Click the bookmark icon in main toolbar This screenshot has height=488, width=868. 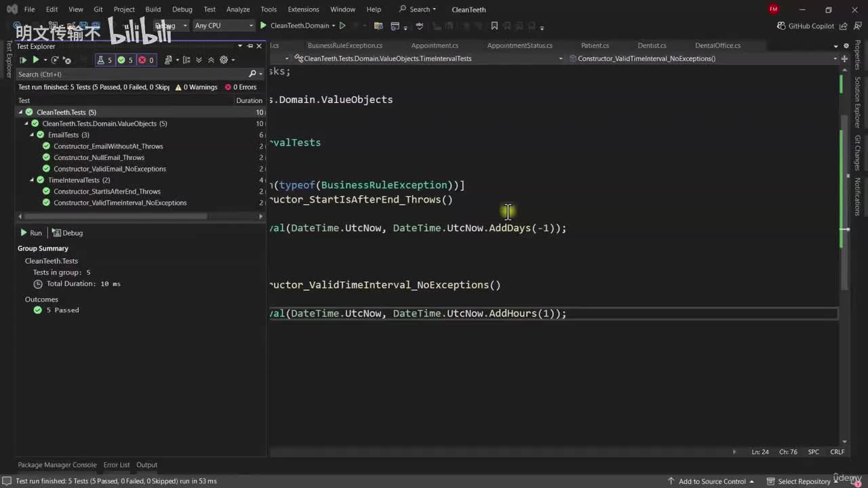click(494, 26)
